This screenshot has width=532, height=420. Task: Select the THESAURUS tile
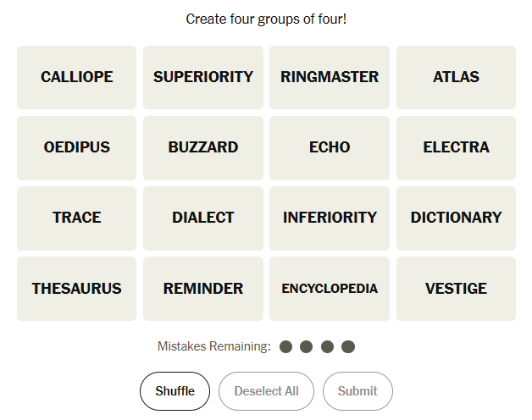pos(76,289)
